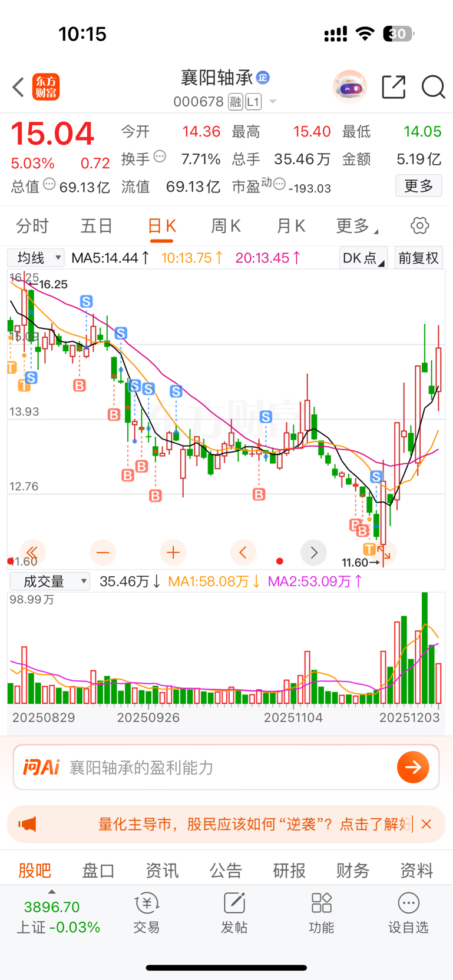Screen dimensions: 453x980
Task: Zoom out chart with minus button
Action: (x=102, y=552)
